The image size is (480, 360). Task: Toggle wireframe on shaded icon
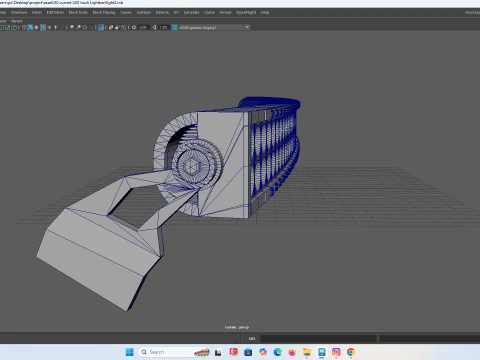pos(43,27)
